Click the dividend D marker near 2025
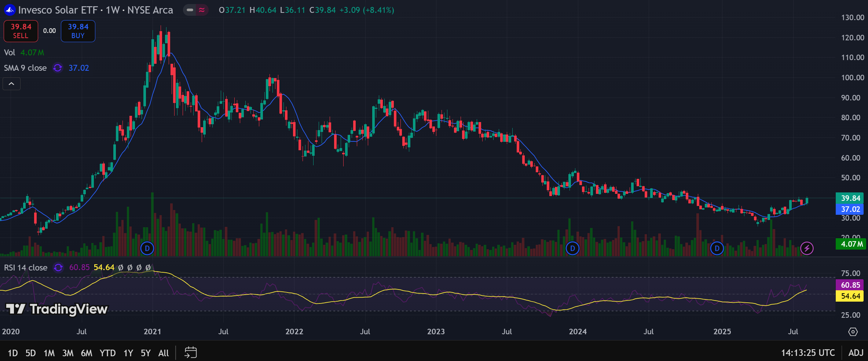 coord(717,248)
